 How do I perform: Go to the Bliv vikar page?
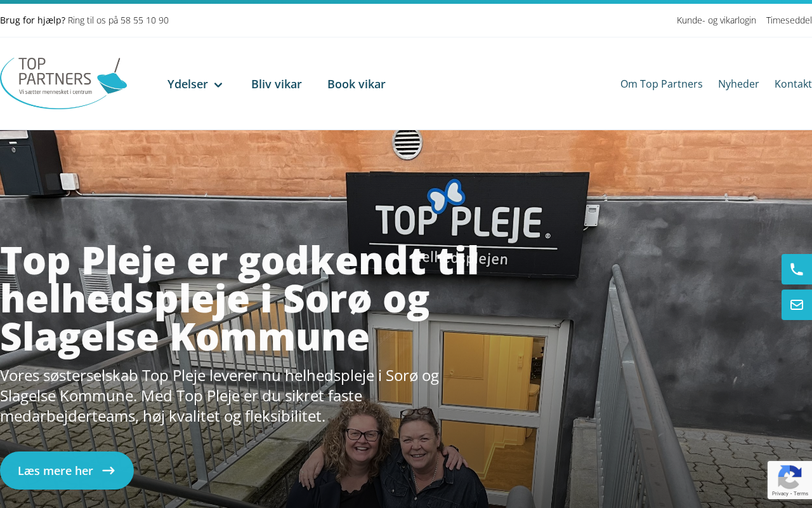[277, 84]
